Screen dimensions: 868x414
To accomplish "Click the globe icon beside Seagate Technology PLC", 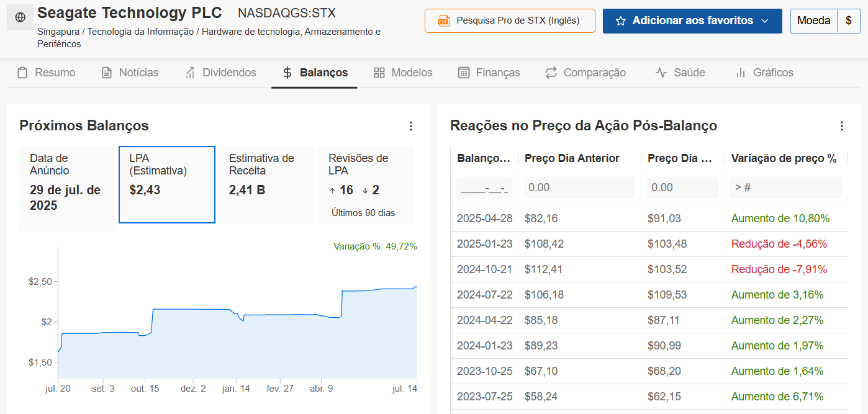I will [20, 17].
